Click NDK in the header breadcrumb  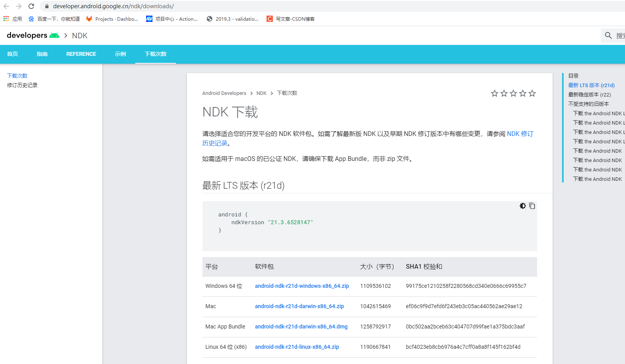point(80,36)
